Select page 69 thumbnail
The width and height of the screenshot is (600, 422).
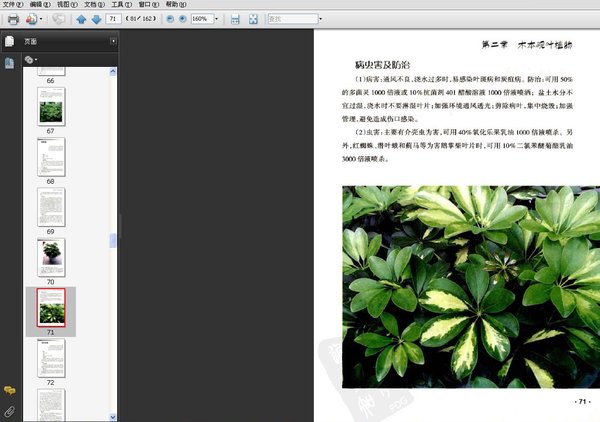(x=51, y=207)
